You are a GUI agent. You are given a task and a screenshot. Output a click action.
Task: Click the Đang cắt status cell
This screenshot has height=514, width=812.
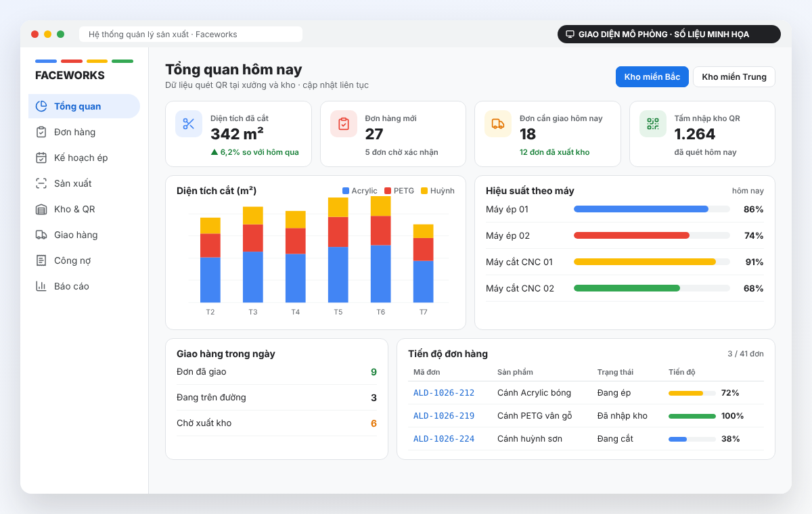pos(615,439)
